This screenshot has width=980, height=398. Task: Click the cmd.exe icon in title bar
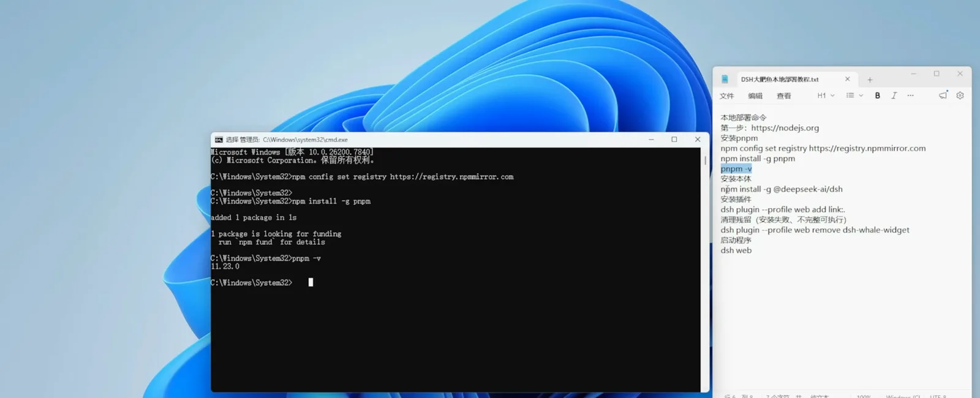tap(219, 140)
